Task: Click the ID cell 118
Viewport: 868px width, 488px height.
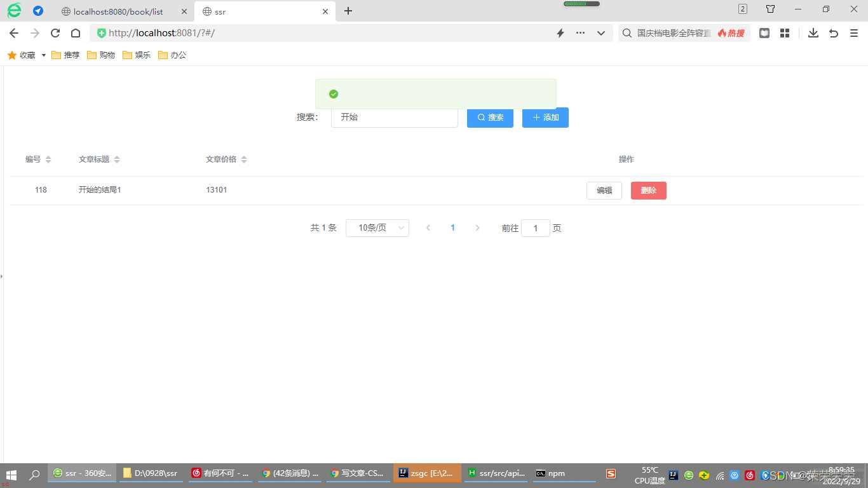Action: point(41,190)
